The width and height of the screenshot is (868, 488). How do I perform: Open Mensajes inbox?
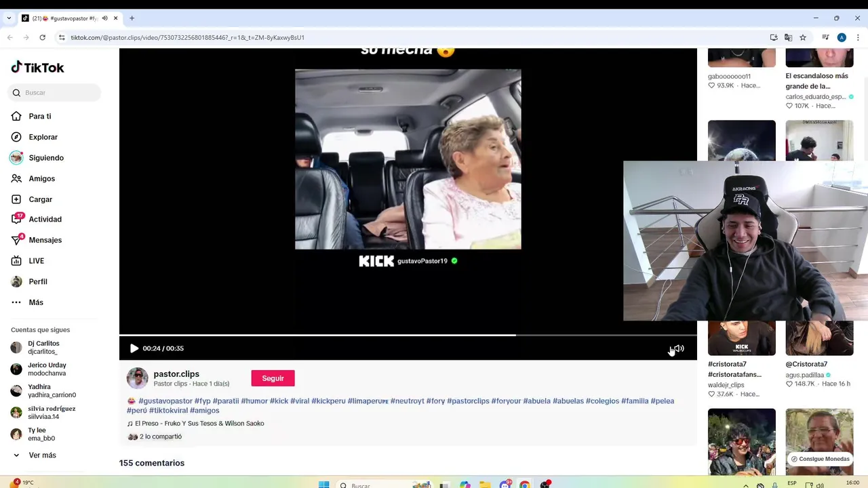(45, 240)
